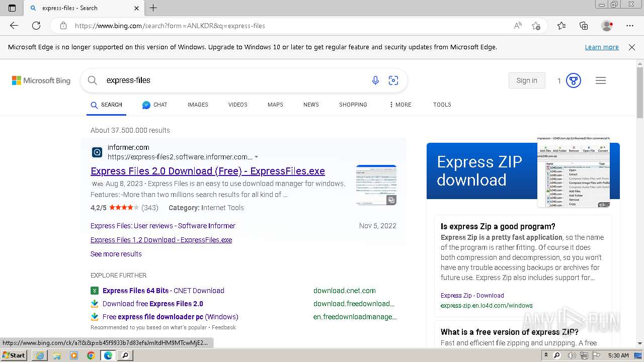
Task: Click the magnifier search icon in Bing box
Action: 92,80
